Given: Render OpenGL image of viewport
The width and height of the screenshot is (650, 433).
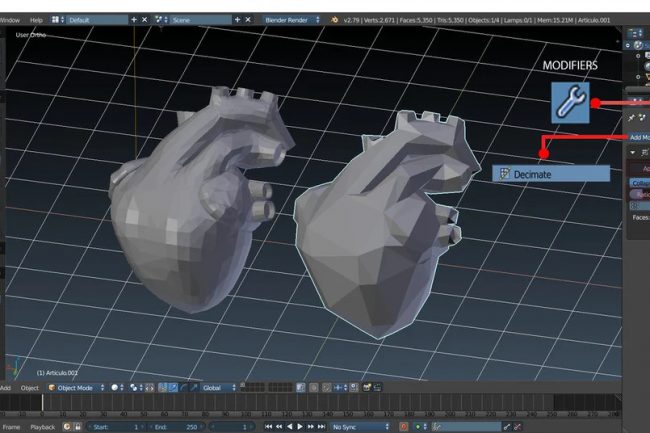Looking at the screenshot, I should (x=366, y=388).
